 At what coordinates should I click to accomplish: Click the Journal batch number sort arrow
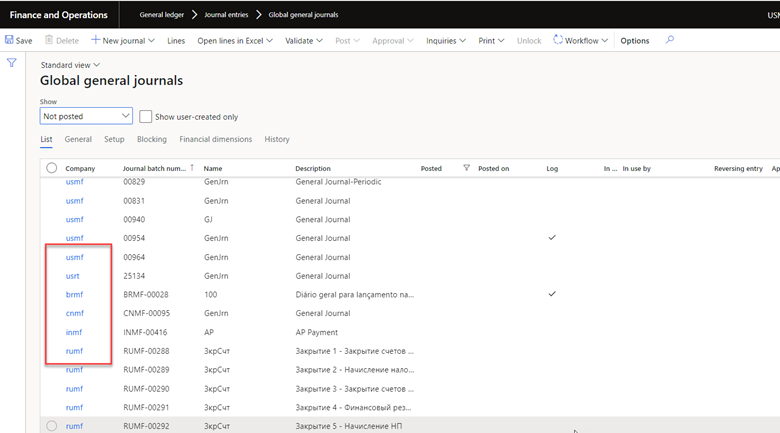[192, 168]
